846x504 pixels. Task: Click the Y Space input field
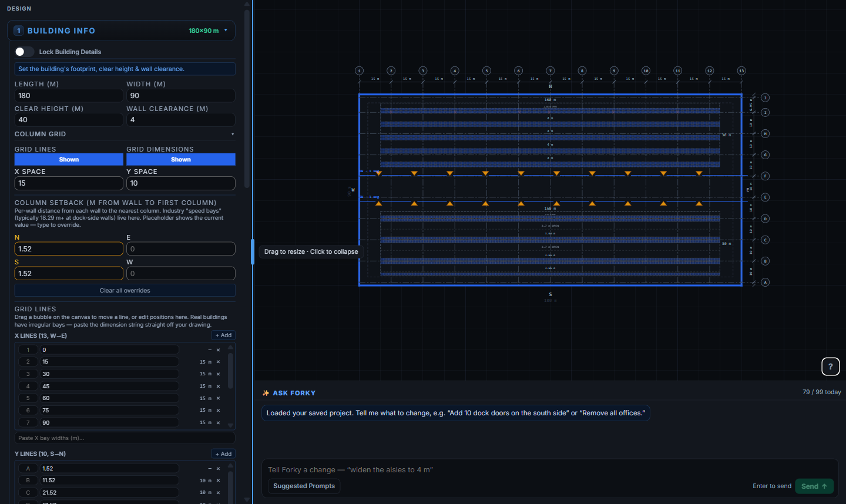[181, 183]
